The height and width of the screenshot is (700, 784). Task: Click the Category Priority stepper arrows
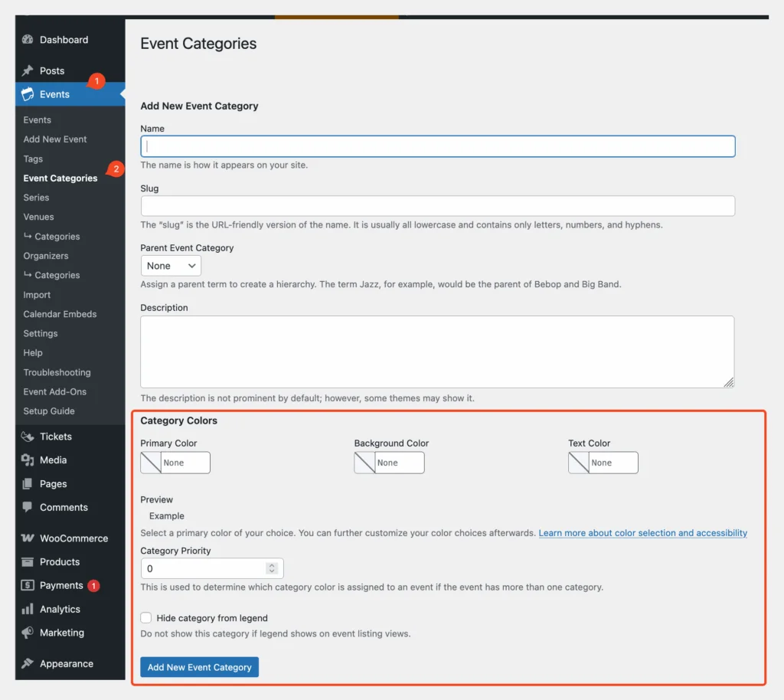(272, 568)
